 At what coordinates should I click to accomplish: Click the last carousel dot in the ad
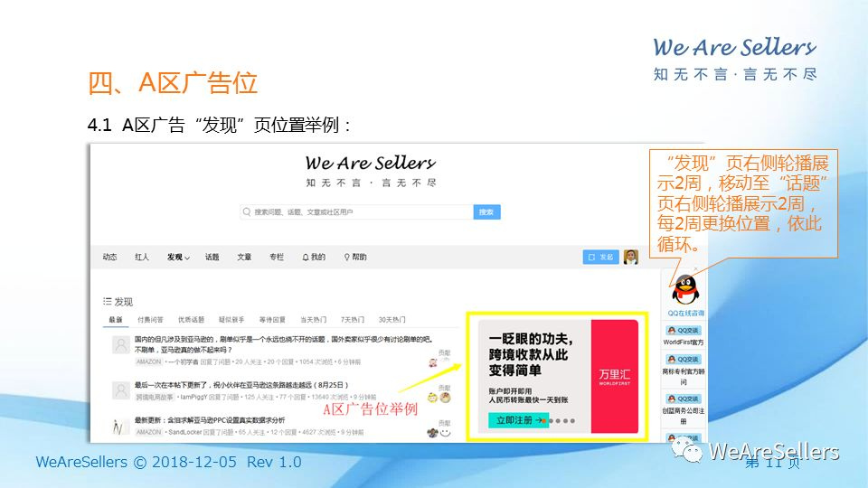pos(572,421)
